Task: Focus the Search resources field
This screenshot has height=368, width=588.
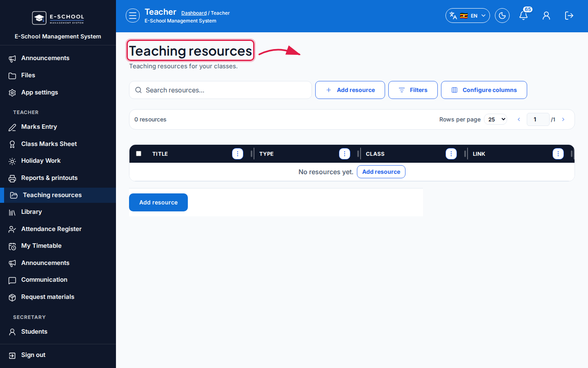Action: 220,90
